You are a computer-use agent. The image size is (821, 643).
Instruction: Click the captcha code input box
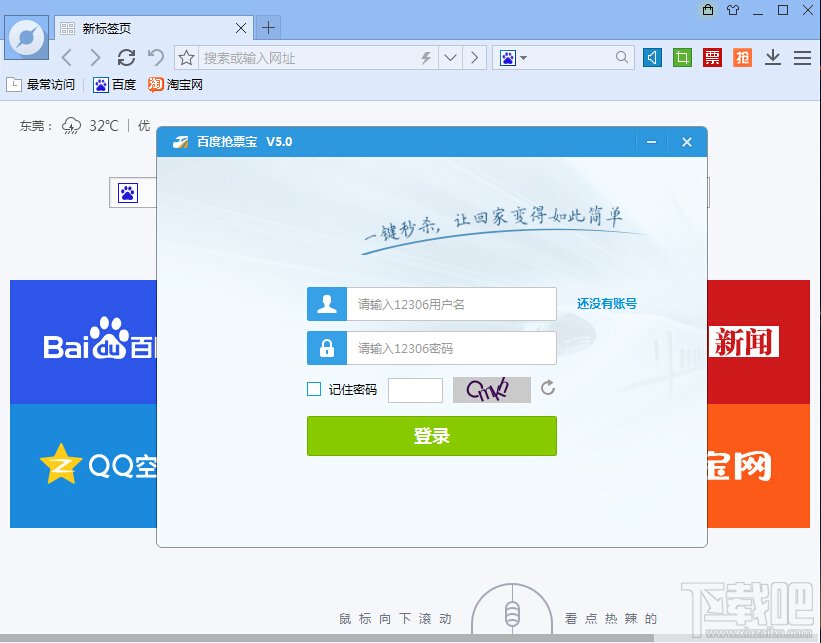(x=415, y=390)
